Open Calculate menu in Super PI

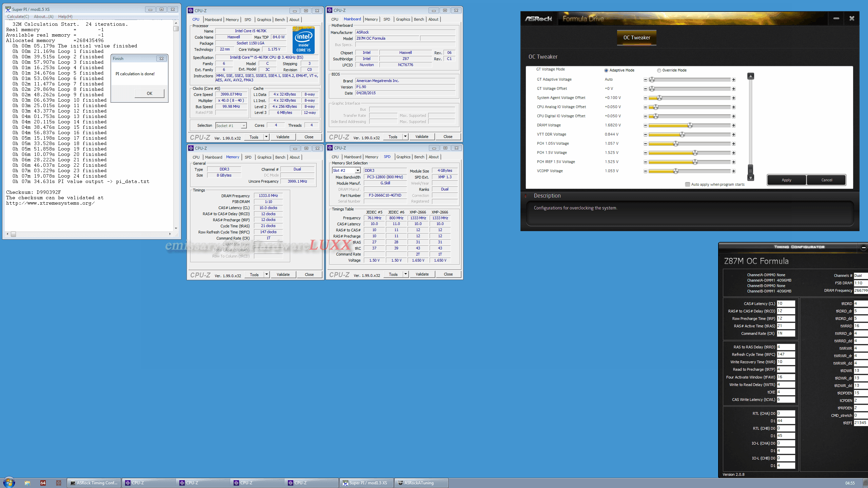pos(18,16)
